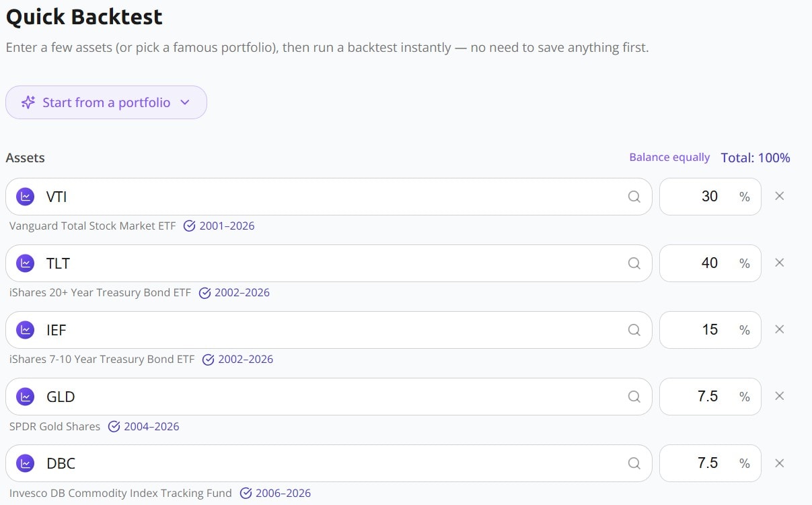Click the IEF ticker input field
Screen dimensions: 812x505
click(329, 330)
